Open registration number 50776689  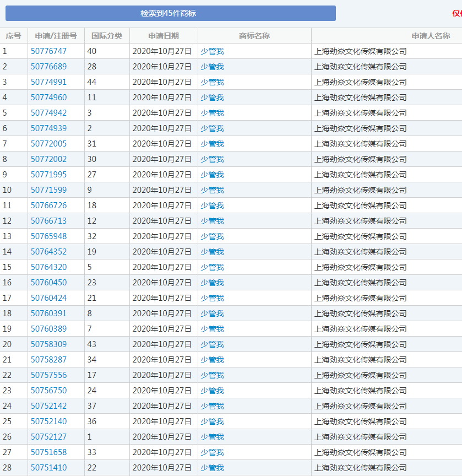pyautogui.click(x=48, y=67)
